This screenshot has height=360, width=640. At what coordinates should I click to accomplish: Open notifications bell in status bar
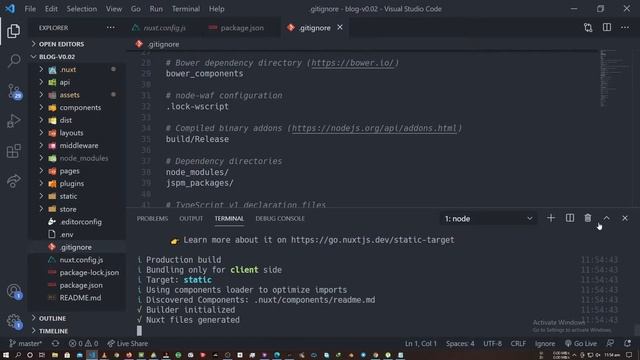(x=627, y=343)
